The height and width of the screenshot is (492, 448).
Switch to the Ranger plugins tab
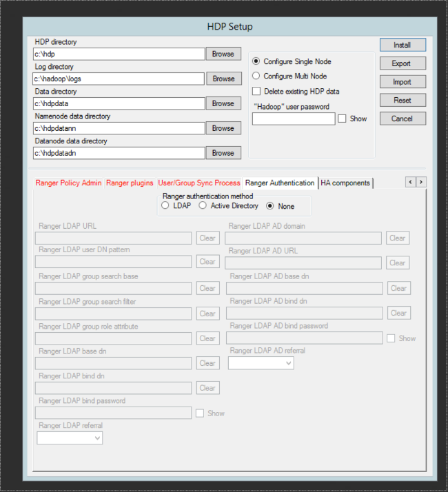point(130,183)
